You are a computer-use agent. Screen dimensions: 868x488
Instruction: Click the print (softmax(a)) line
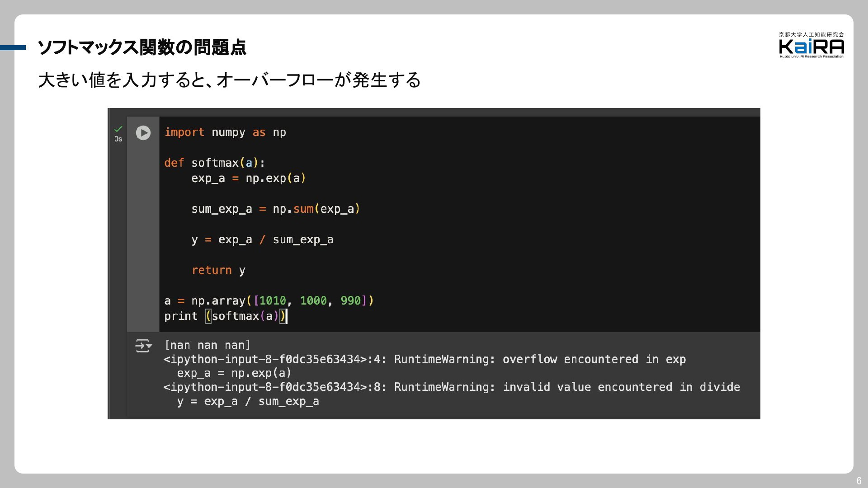(226, 316)
